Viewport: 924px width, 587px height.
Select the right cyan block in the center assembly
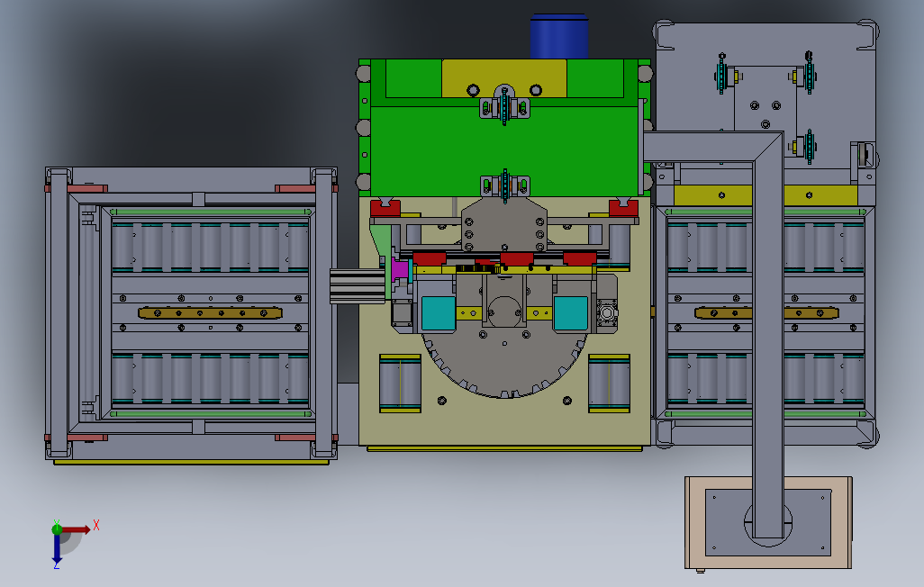tap(570, 313)
